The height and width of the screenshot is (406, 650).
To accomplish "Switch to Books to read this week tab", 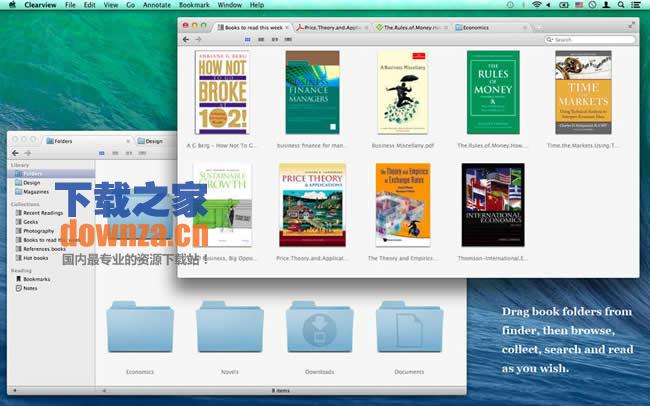I will [253, 28].
